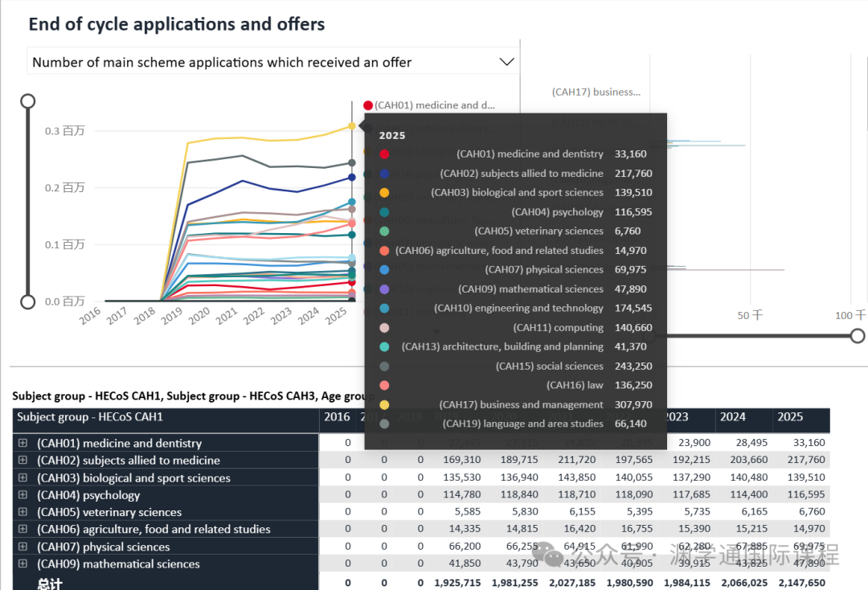This screenshot has height=590, width=868.
Task: Expand (CAH06) agriculture, food and related studies
Action: 23,529
